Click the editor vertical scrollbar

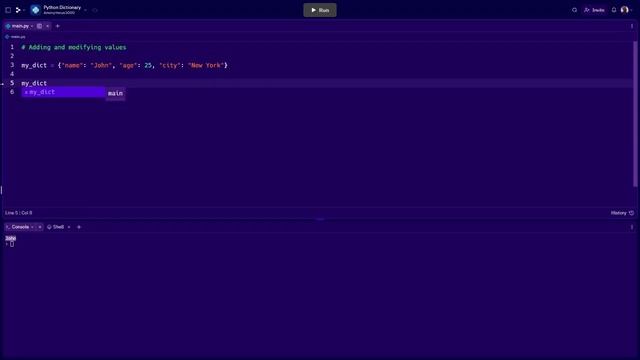tap(635, 114)
